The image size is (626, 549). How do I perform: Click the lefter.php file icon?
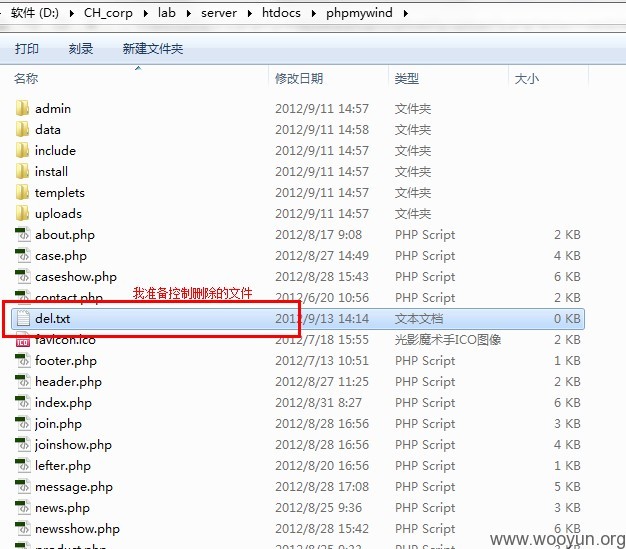[x=22, y=466]
